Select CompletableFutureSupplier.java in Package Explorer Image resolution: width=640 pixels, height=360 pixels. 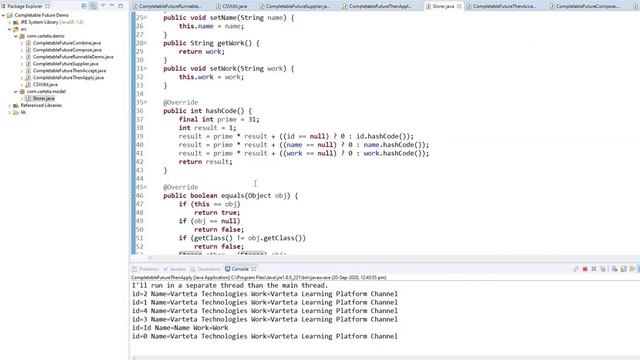tap(65, 64)
